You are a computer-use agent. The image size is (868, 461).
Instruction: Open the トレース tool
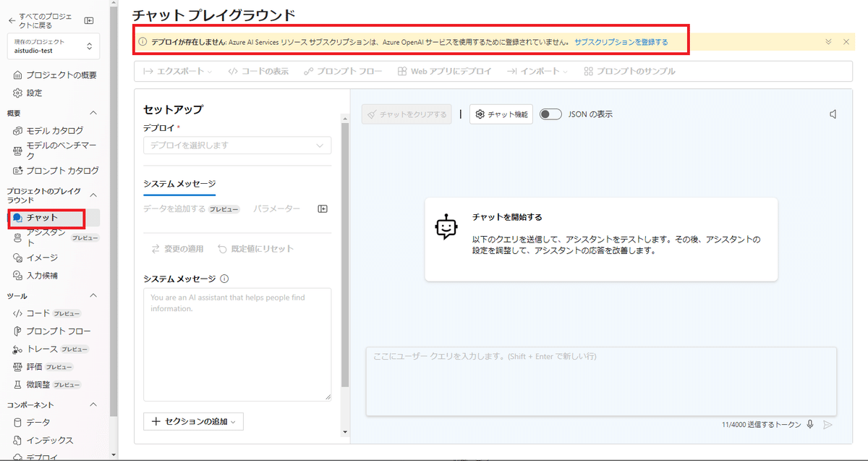51,349
